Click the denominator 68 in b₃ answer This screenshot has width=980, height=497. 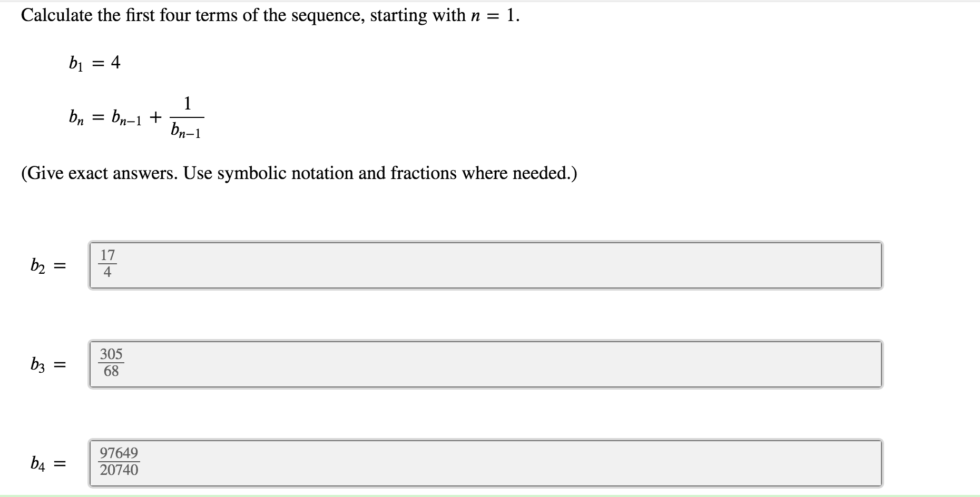click(x=111, y=372)
